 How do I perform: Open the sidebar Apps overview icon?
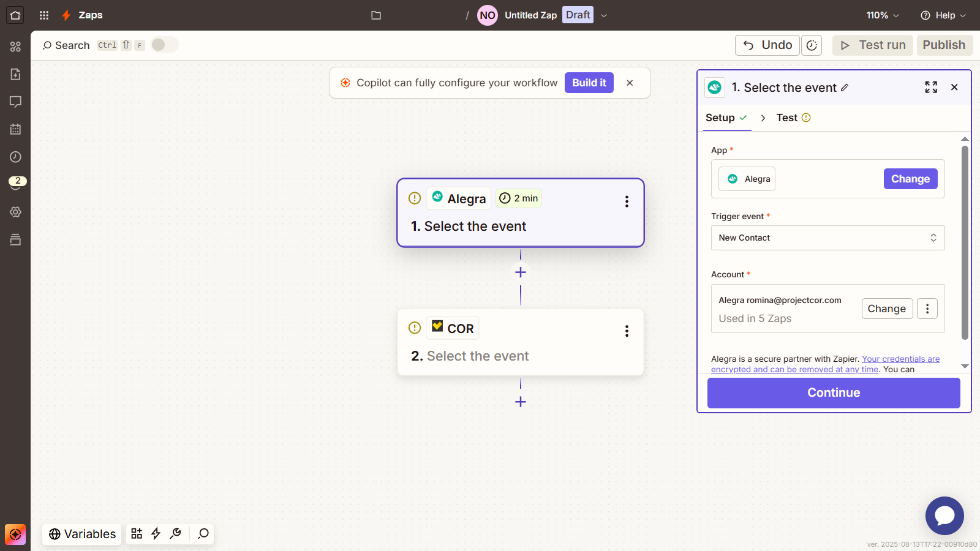15,47
